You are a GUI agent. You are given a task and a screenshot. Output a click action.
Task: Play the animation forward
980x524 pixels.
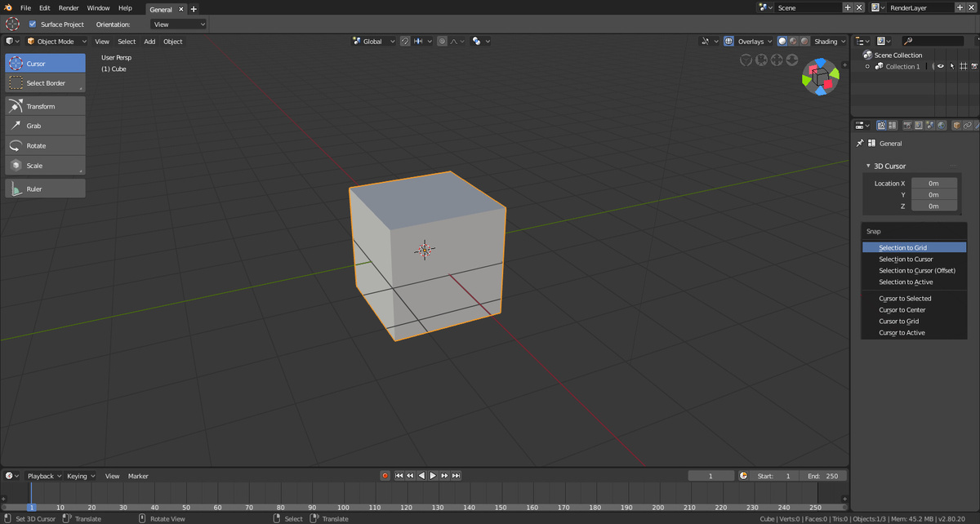click(x=433, y=476)
